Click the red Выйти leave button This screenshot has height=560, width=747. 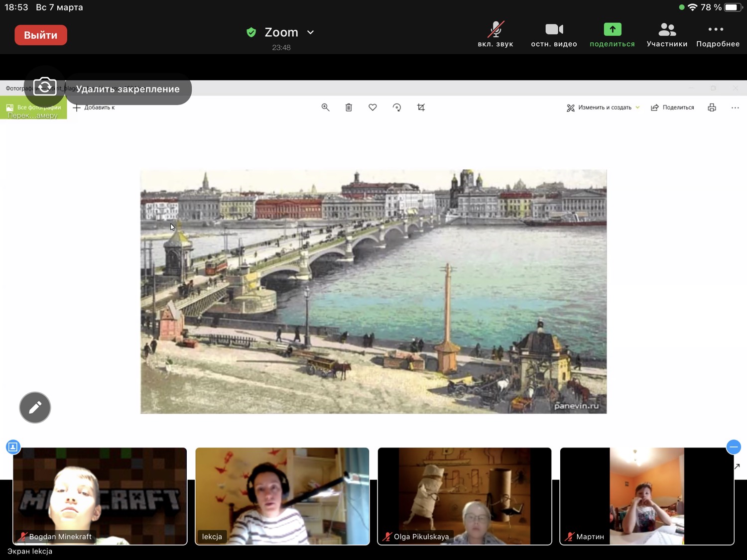(x=41, y=35)
